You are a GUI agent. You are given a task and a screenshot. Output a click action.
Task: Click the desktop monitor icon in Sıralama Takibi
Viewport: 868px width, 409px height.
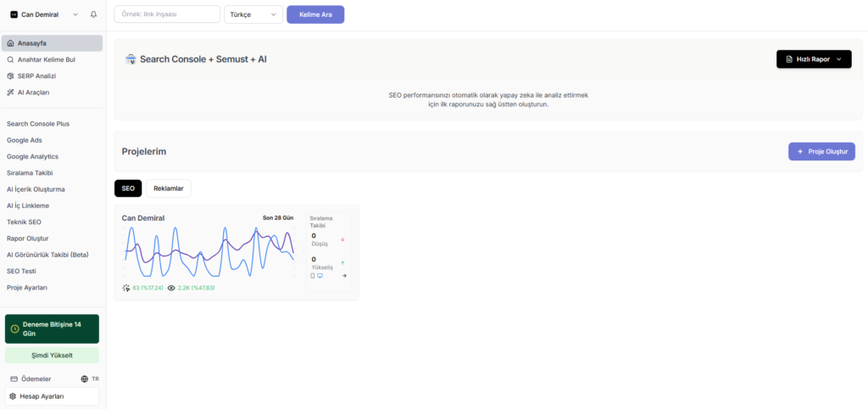pyautogui.click(x=320, y=276)
